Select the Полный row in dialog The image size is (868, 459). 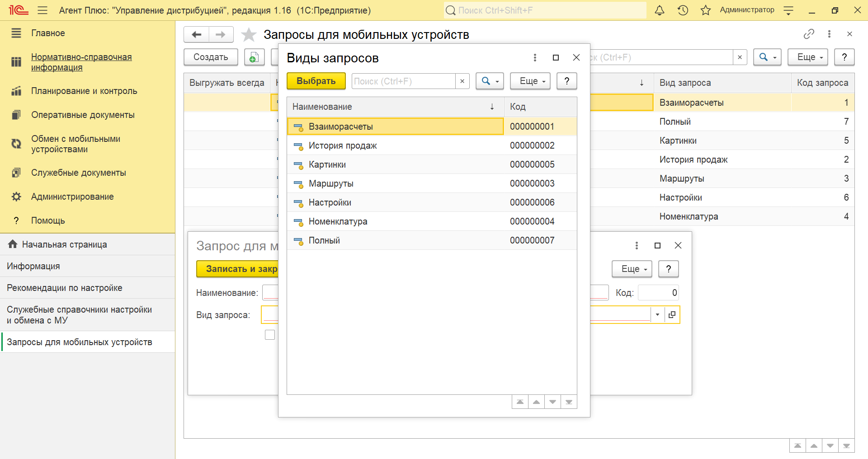pos(432,241)
